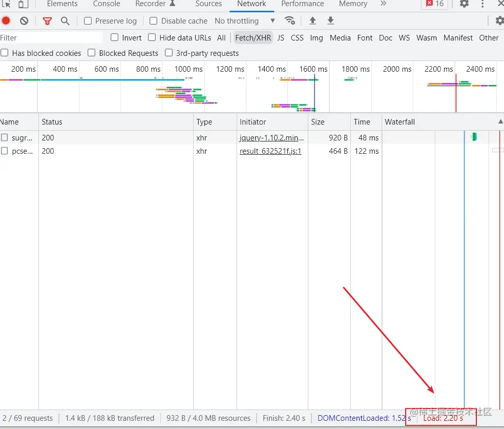Enable Preserve log checkbox
504x429 pixels.
88,21
